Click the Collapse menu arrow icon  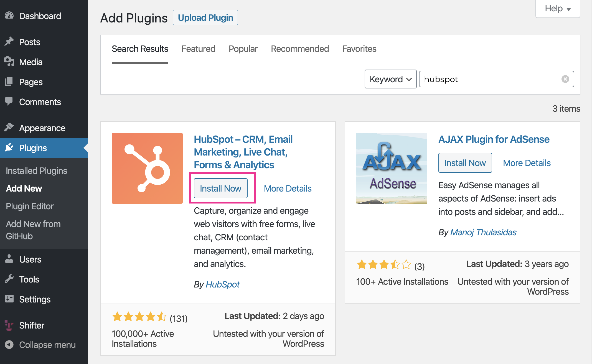coord(9,345)
